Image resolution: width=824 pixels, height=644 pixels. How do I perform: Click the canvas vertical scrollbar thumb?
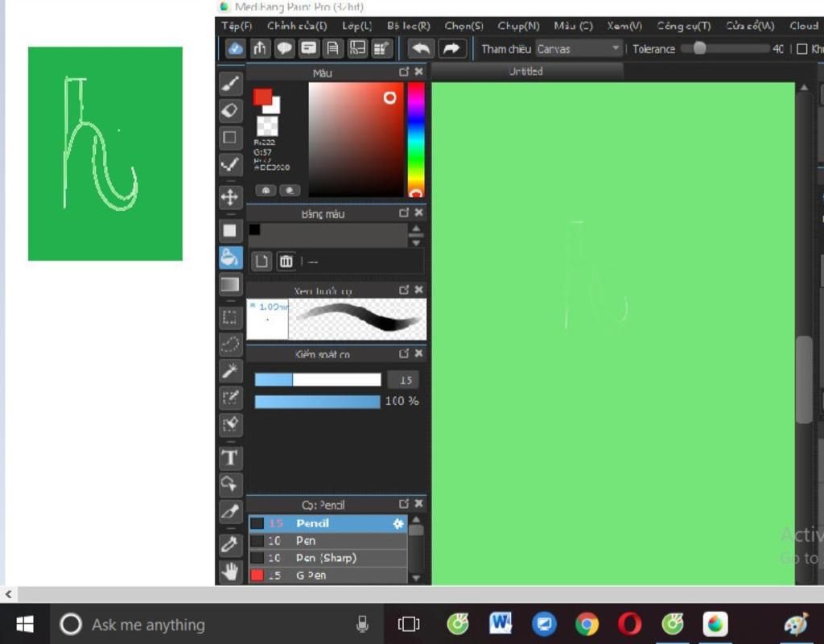pos(804,380)
